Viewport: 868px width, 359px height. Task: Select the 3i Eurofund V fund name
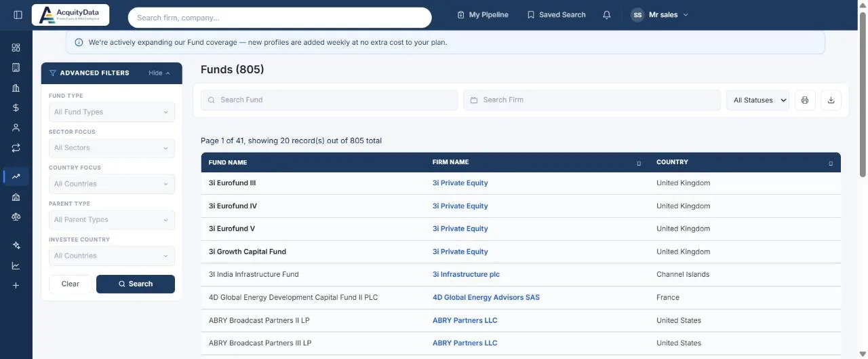tap(232, 229)
